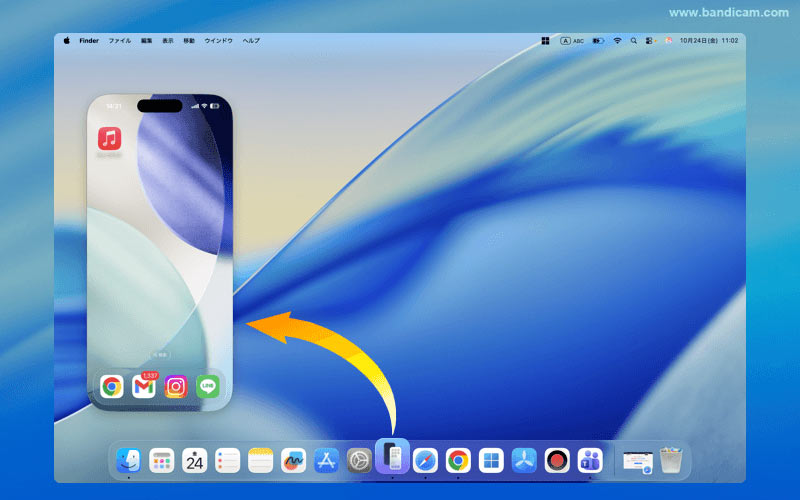Viewport: 800px width, 500px height.
Task: Launch Microsoft Teams from the Dock
Action: point(590,460)
